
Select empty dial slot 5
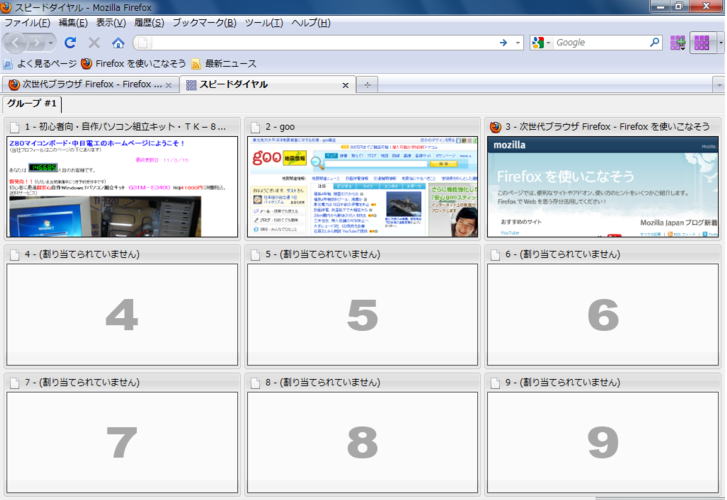coord(363,314)
